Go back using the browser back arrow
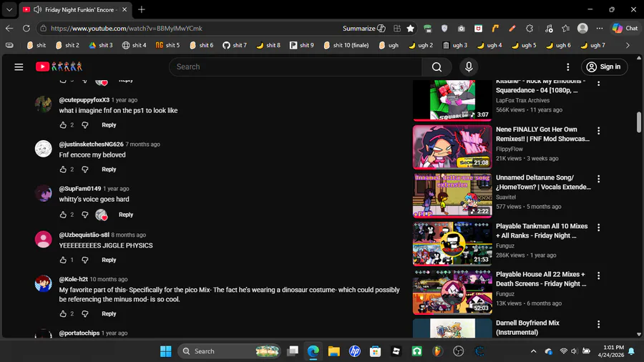The height and width of the screenshot is (362, 644). click(x=9, y=29)
